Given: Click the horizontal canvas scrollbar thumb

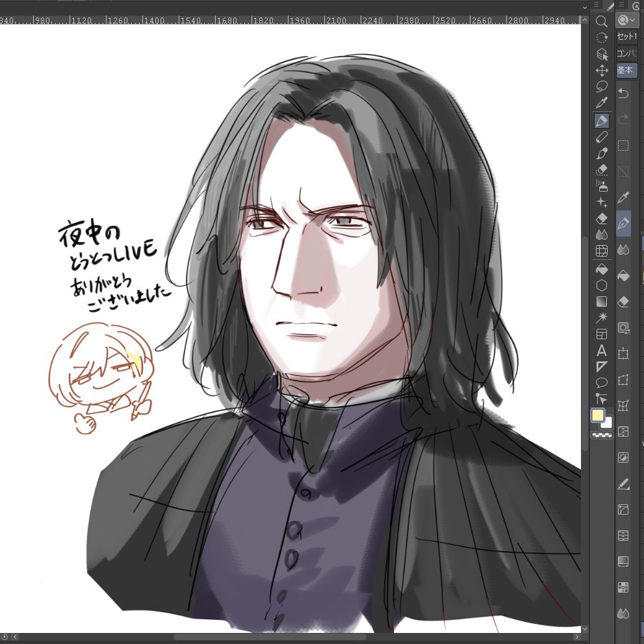Looking at the screenshot, I should click(x=270, y=637).
